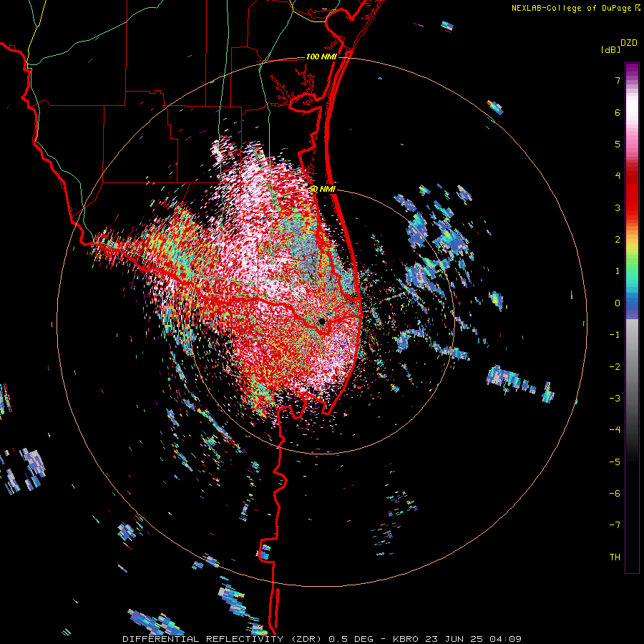
Task: Click the 6 value on the scale
Action: coord(618,112)
